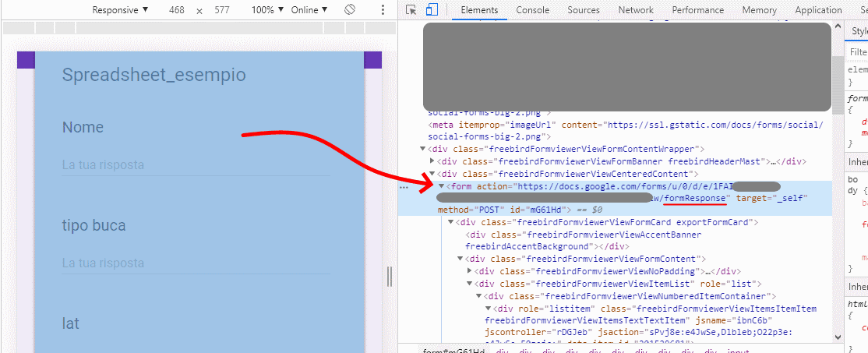Image resolution: width=868 pixels, height=353 pixels.
Task: Switch to the Sources tab
Action: (584, 10)
